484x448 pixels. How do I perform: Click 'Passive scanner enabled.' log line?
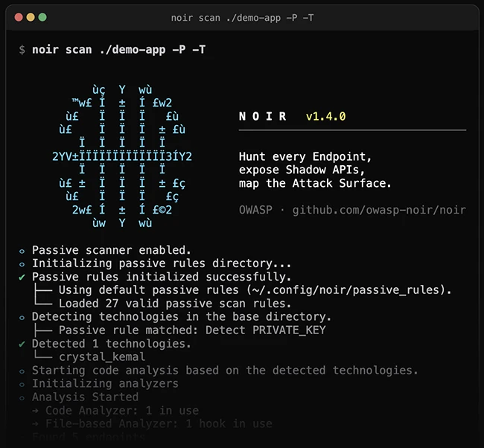(x=112, y=250)
